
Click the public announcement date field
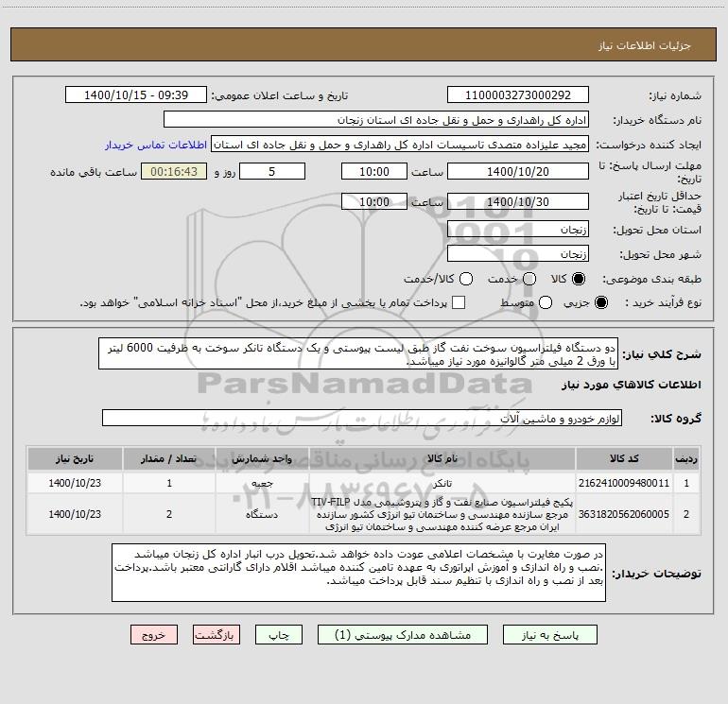pos(136,95)
